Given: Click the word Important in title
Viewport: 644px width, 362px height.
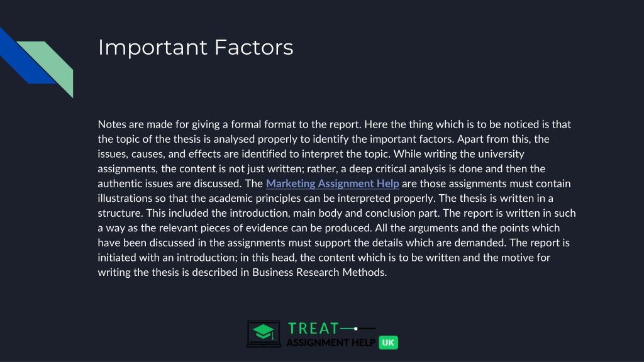Looking at the screenshot, I should coord(153,48).
